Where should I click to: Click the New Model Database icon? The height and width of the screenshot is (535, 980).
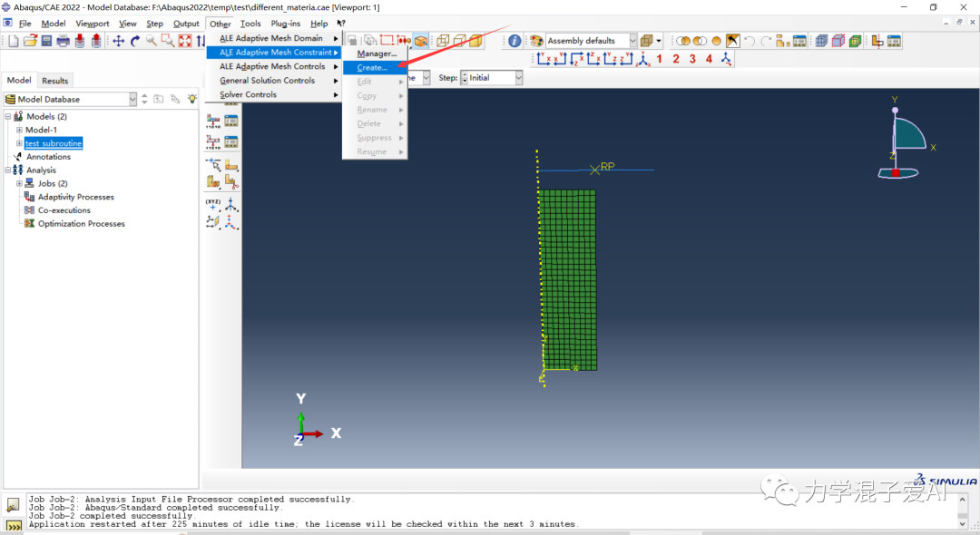[13, 41]
